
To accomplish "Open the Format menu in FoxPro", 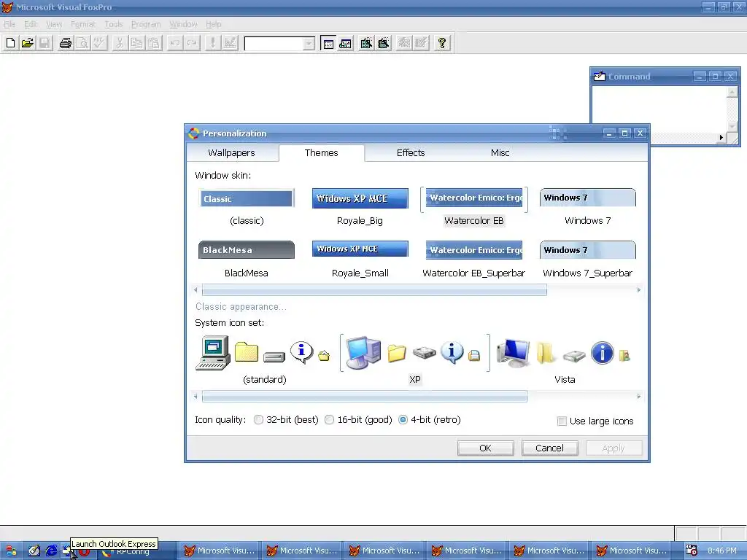I will click(83, 24).
